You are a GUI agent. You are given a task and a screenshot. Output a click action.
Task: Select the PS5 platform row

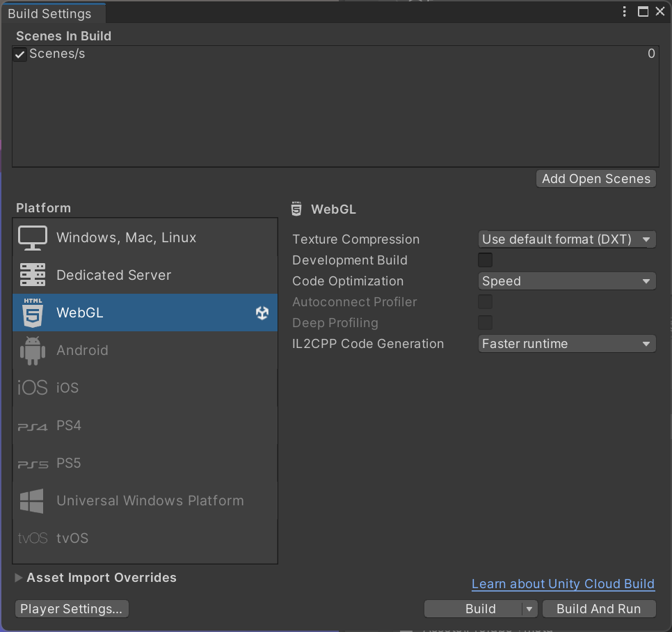[145, 463]
